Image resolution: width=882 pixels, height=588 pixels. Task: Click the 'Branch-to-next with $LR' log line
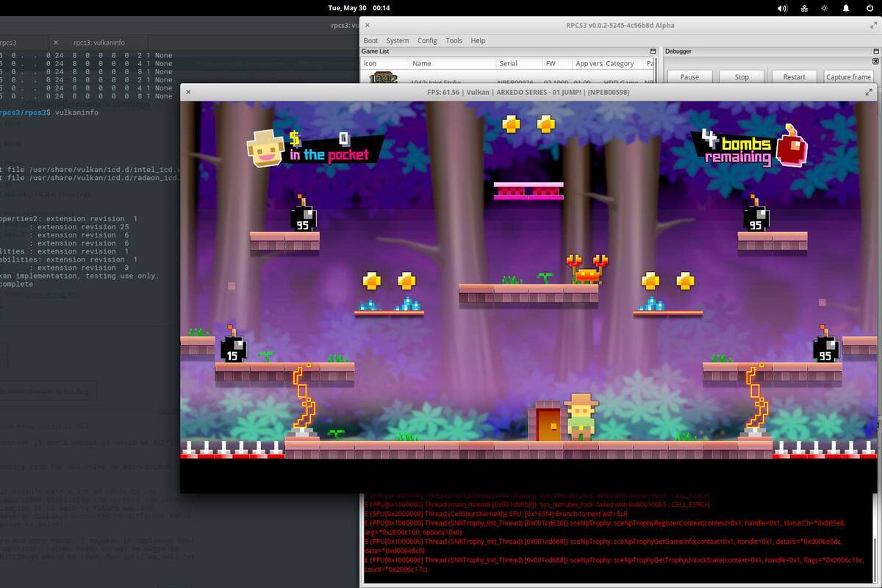pos(496,514)
